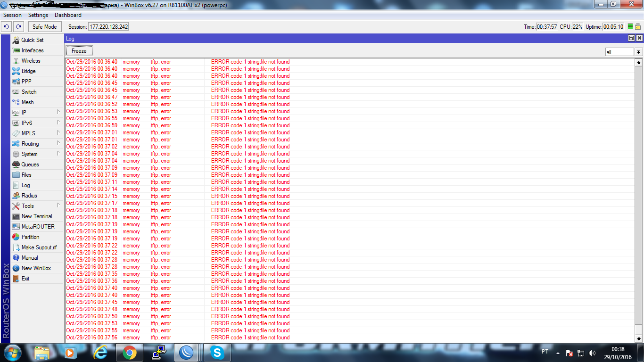Click the Exit icon in sidebar
This screenshot has width=644, height=362.
point(16,279)
